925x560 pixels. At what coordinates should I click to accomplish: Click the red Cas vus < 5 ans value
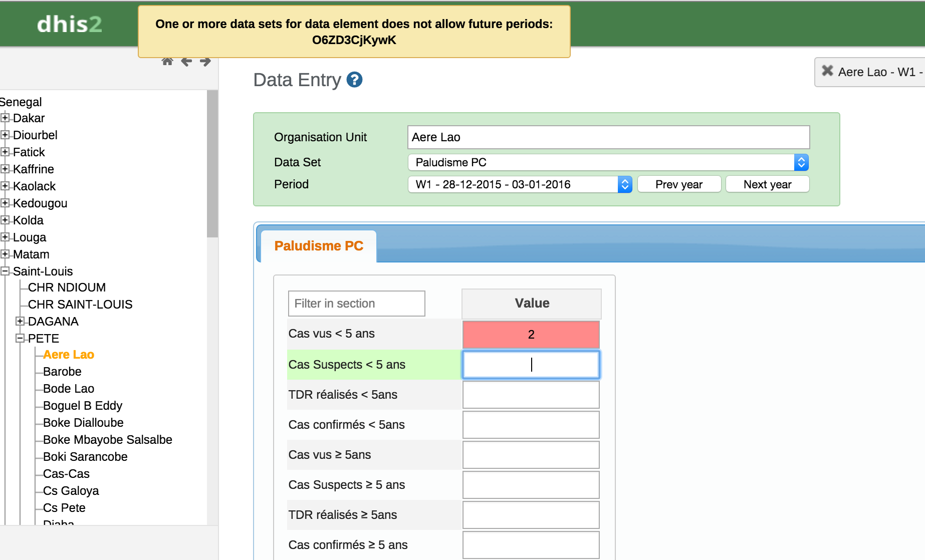tap(531, 335)
